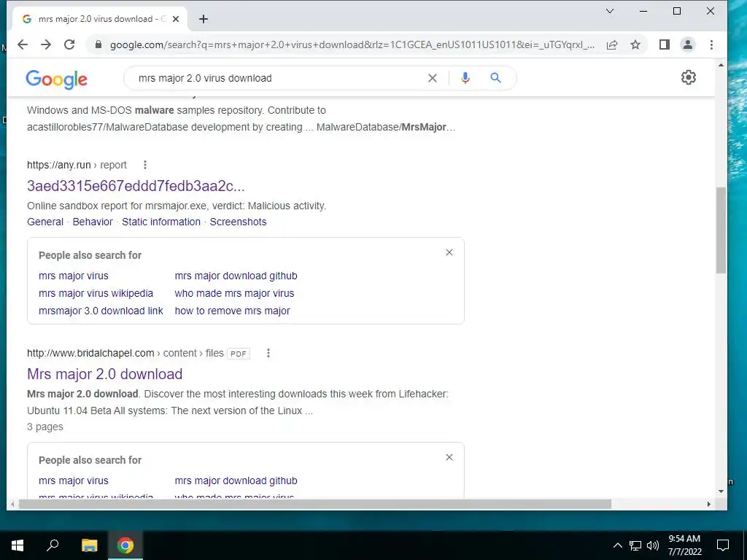Submit search with the magnifier icon
Image resolution: width=747 pixels, height=560 pixels.
tap(496, 77)
